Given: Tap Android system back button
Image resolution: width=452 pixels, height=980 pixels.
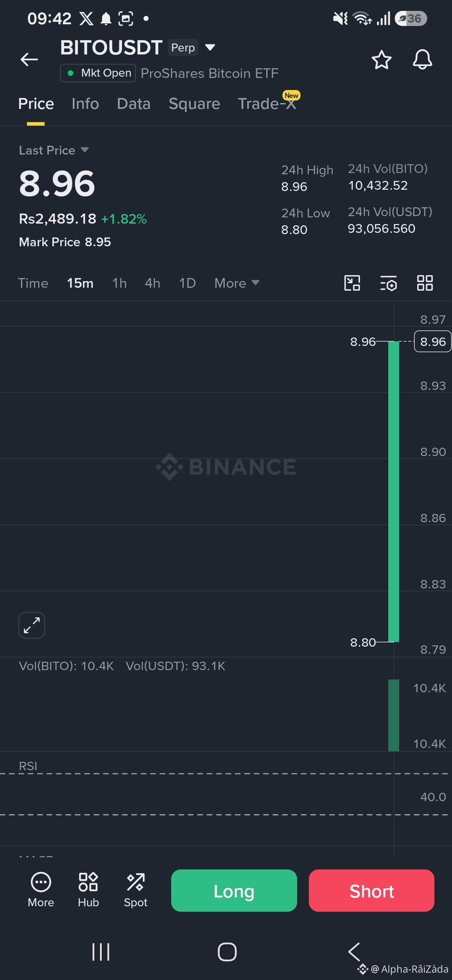Looking at the screenshot, I should click(354, 952).
